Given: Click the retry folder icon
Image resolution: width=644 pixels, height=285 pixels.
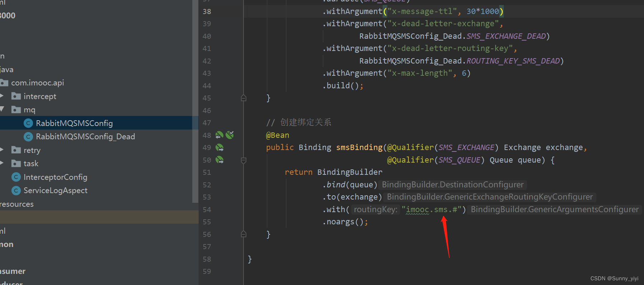Looking at the screenshot, I should pyautogui.click(x=16, y=150).
